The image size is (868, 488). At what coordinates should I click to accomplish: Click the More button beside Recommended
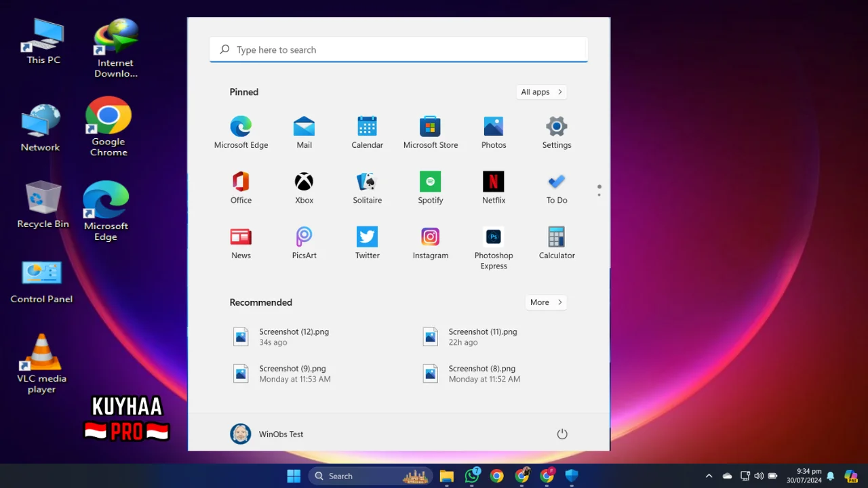point(546,302)
